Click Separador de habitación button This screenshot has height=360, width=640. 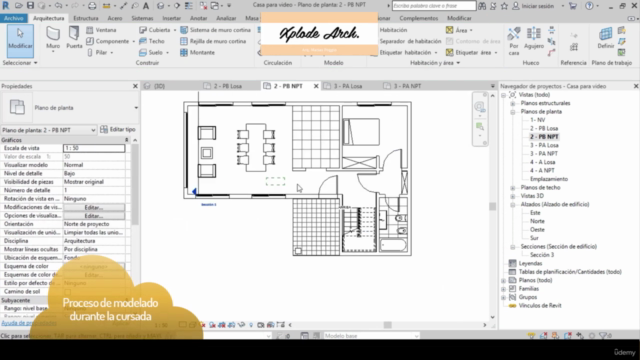pos(410,41)
